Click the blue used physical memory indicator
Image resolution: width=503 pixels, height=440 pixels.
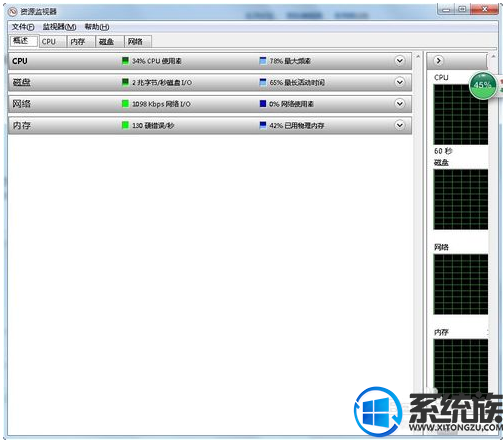[263, 125]
